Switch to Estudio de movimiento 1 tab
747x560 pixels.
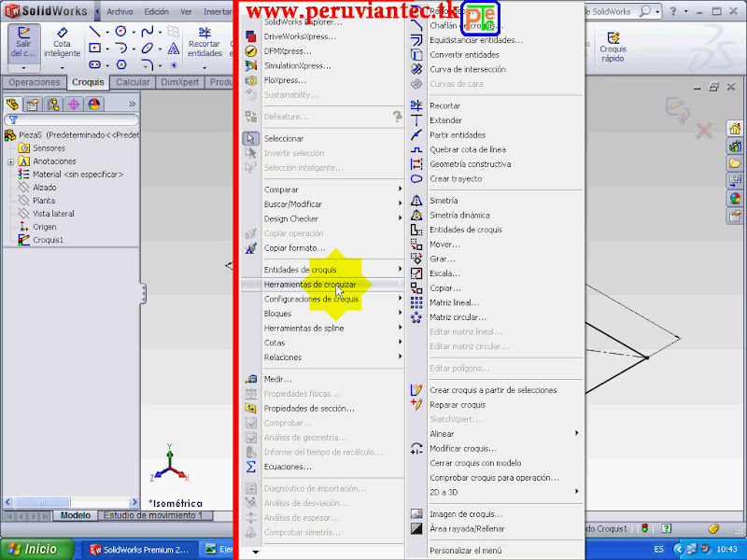click(153, 515)
